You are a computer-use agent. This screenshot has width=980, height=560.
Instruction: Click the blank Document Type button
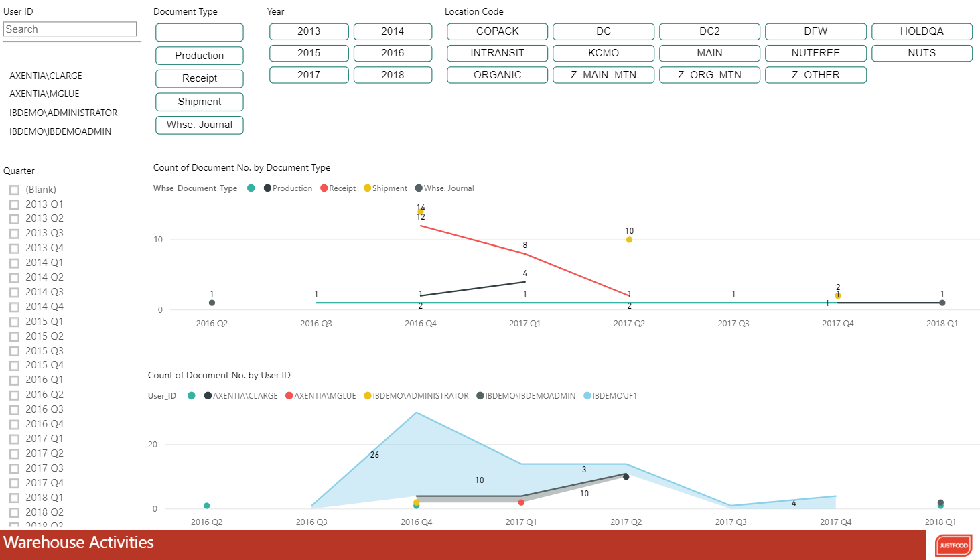(x=199, y=32)
